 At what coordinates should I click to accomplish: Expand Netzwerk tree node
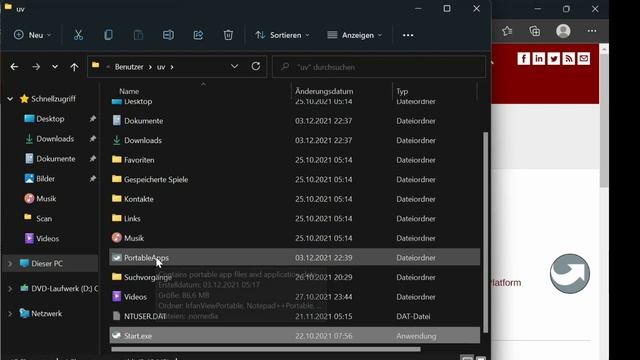[10, 313]
